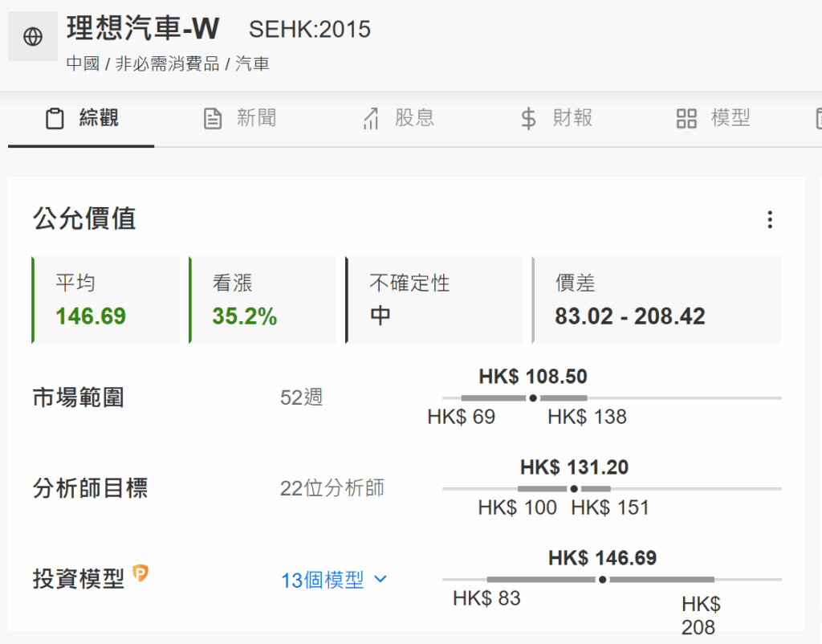The width and height of the screenshot is (822, 644).
Task: Click the HK$ 151 analyst high label
Action: tap(610, 507)
